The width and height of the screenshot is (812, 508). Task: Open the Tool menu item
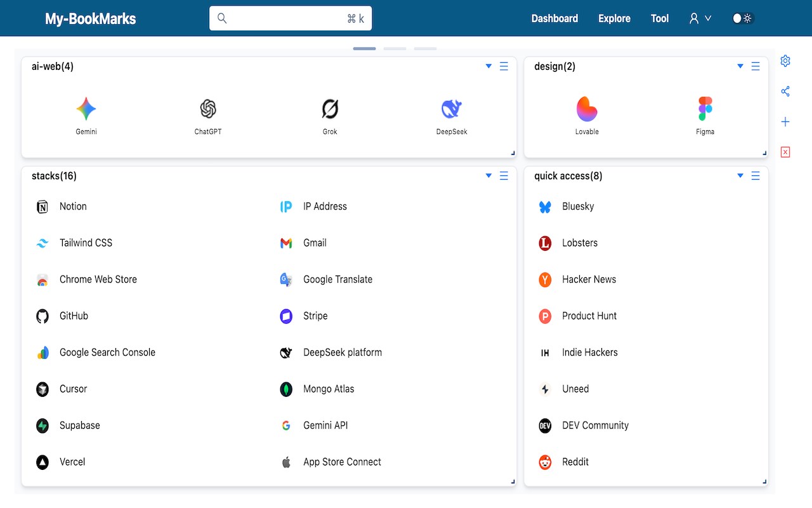(660, 18)
